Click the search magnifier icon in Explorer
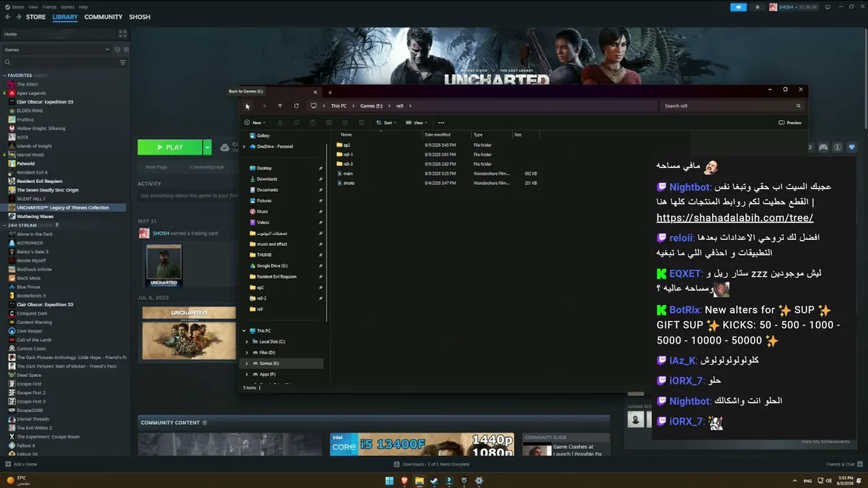The image size is (868, 488). (798, 106)
